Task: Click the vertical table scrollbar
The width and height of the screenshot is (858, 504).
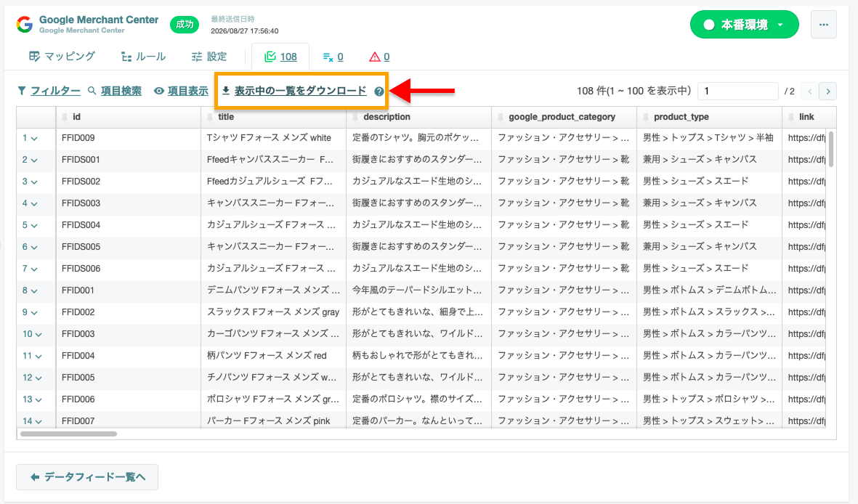Action: click(830, 149)
